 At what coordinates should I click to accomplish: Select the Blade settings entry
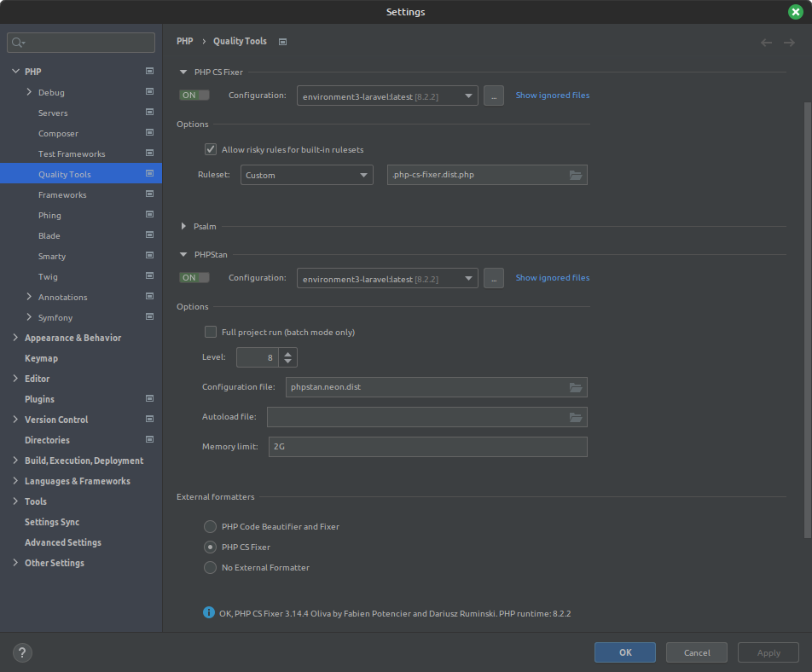point(49,235)
